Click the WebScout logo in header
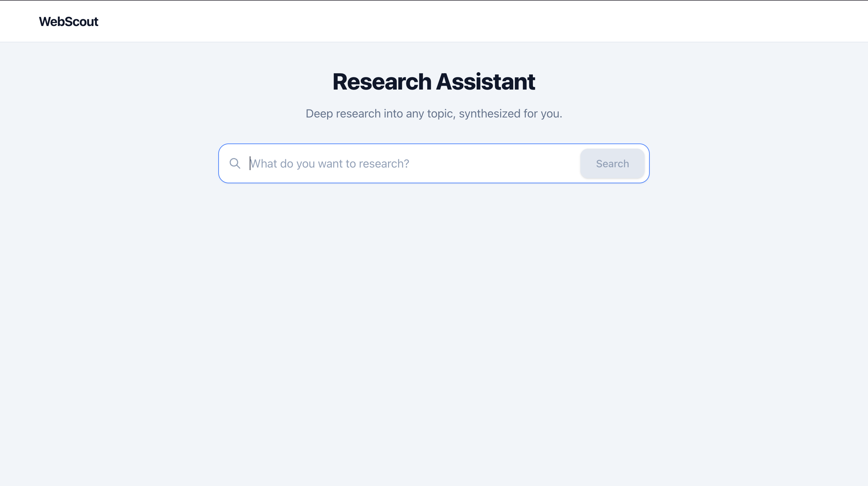The image size is (868, 486). click(x=68, y=22)
